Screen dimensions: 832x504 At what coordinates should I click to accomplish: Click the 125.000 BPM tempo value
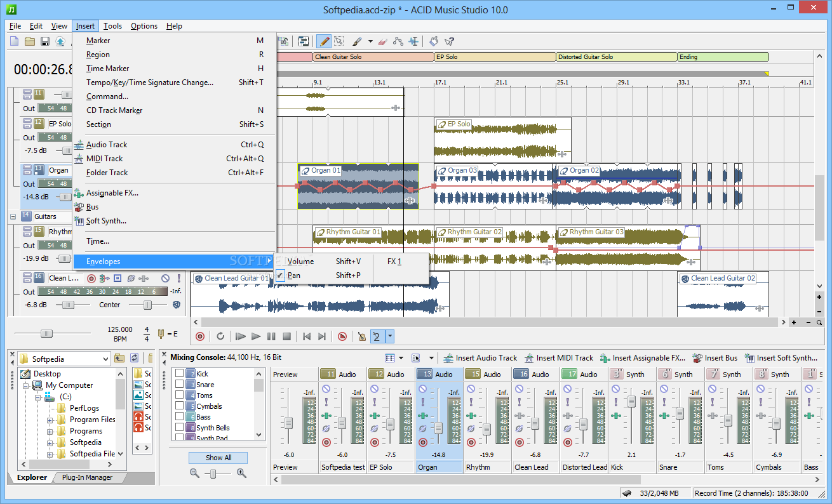point(120,329)
